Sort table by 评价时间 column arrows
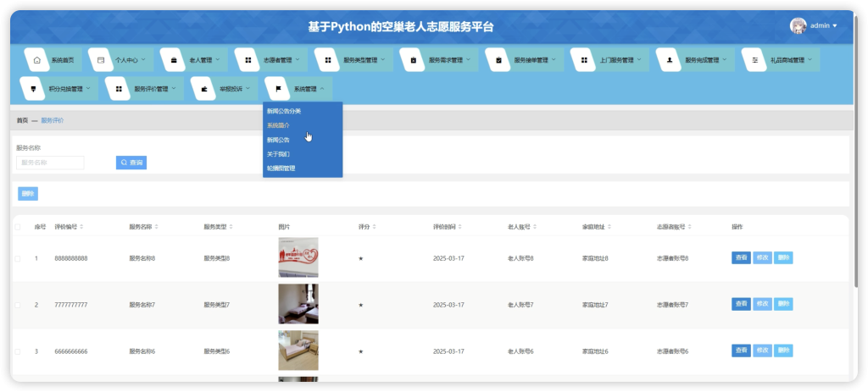Viewport: 868px width, 392px height. [460, 227]
